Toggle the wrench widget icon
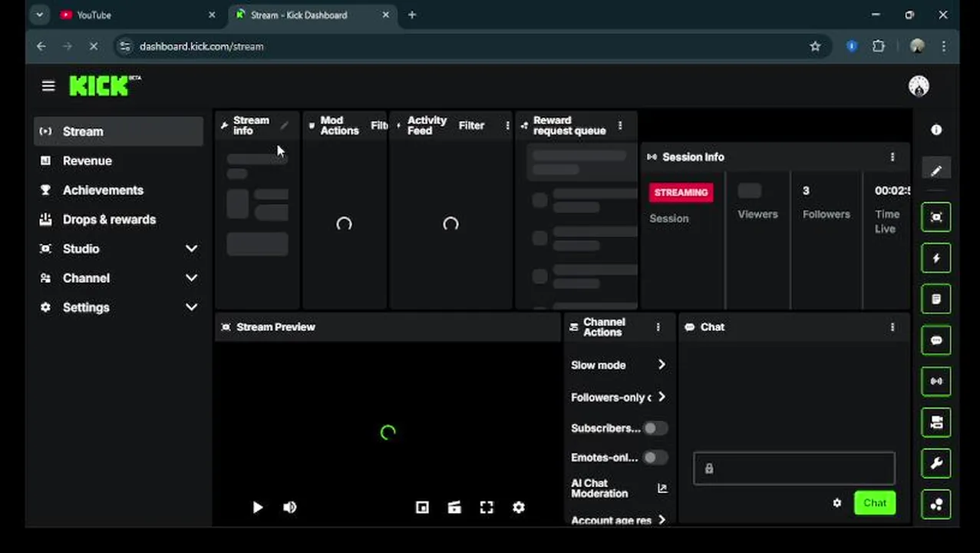 (x=936, y=463)
